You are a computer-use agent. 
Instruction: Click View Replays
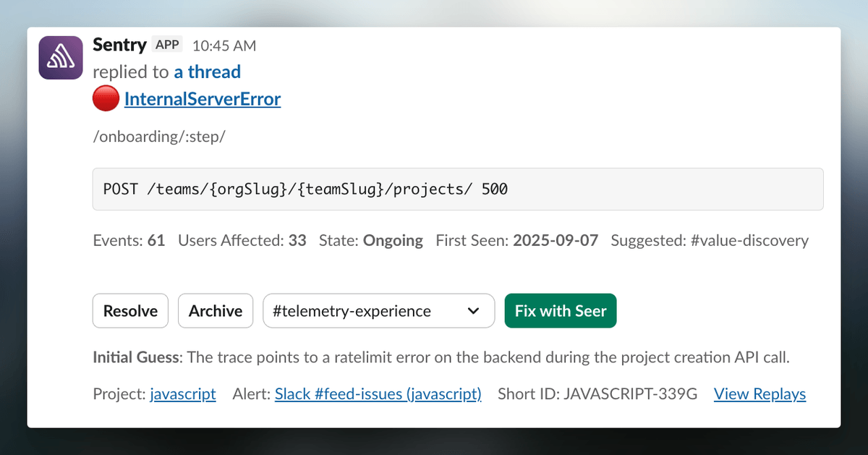759,394
